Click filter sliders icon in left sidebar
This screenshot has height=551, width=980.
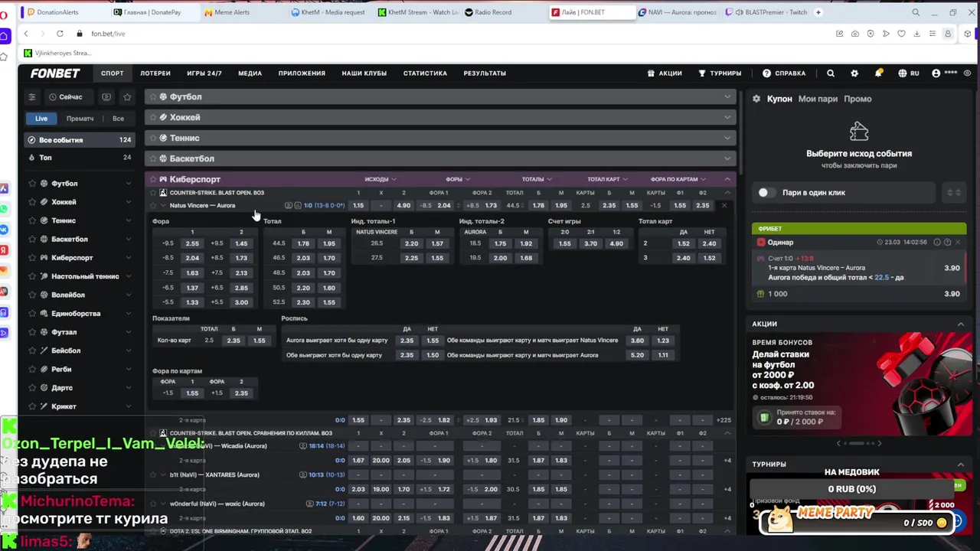(32, 97)
